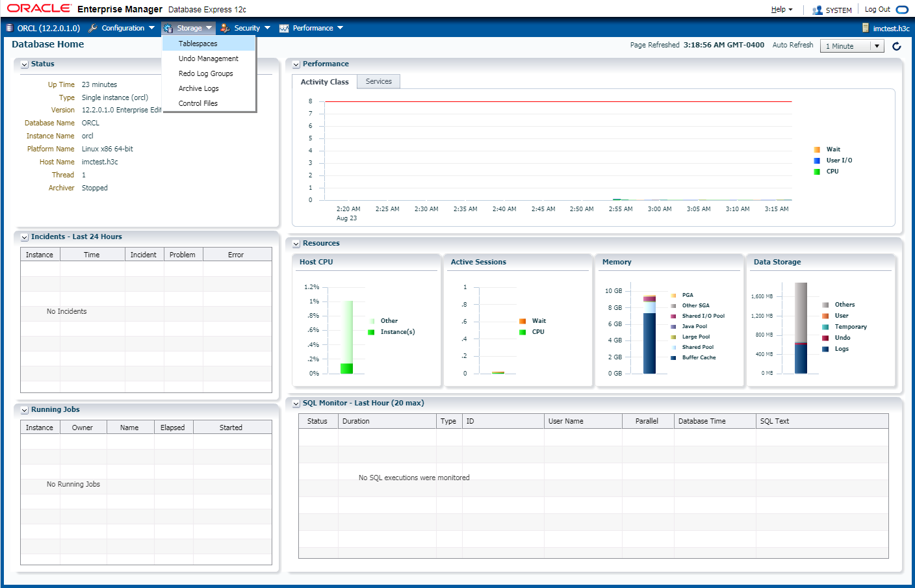Image resolution: width=915 pixels, height=588 pixels.
Task: Collapse the Status section
Action: pos(25,64)
